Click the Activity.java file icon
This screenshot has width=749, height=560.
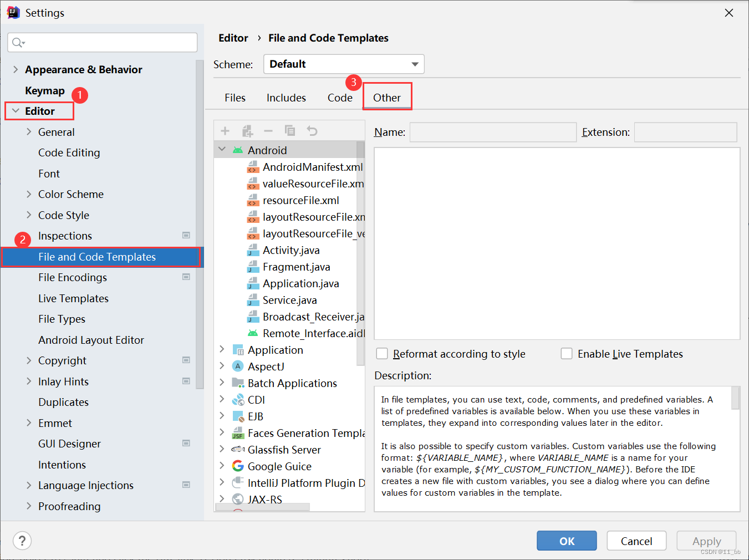pyautogui.click(x=253, y=250)
